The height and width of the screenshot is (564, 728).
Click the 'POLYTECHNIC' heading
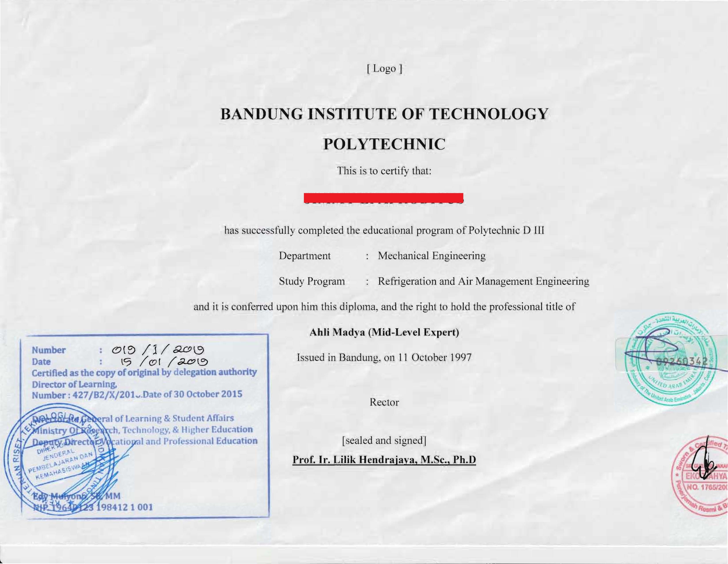tap(384, 144)
